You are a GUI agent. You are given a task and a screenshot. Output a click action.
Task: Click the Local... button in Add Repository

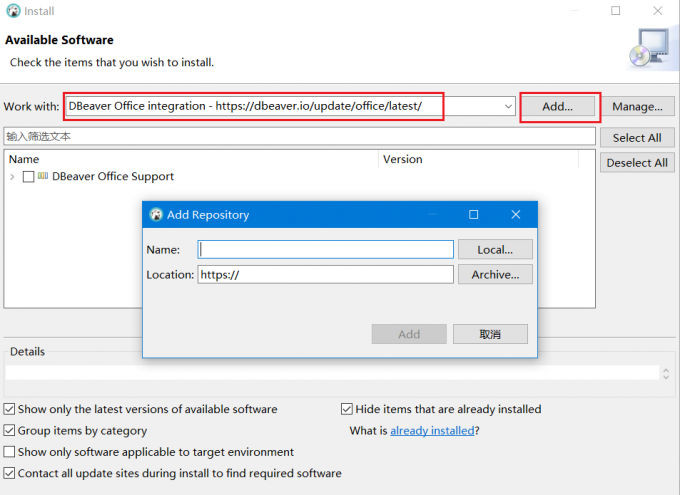495,249
